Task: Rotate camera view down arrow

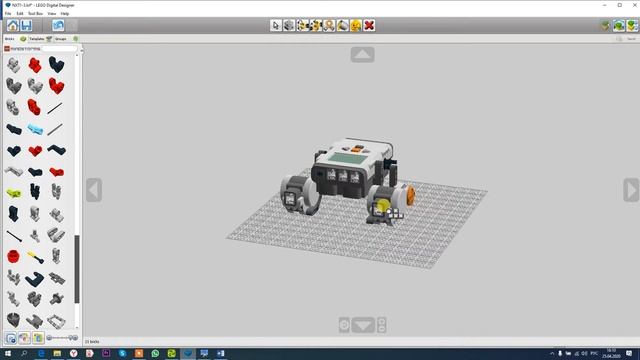Action: (363, 325)
